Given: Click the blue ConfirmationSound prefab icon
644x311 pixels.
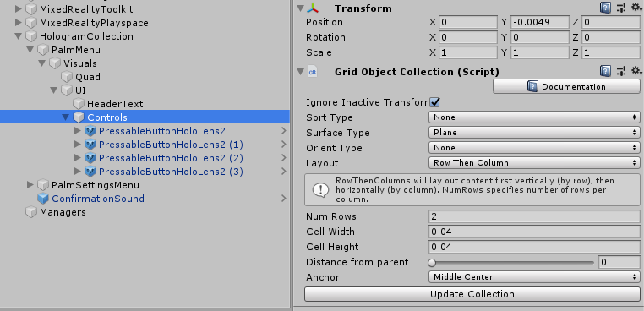Looking at the screenshot, I should 43,199.
